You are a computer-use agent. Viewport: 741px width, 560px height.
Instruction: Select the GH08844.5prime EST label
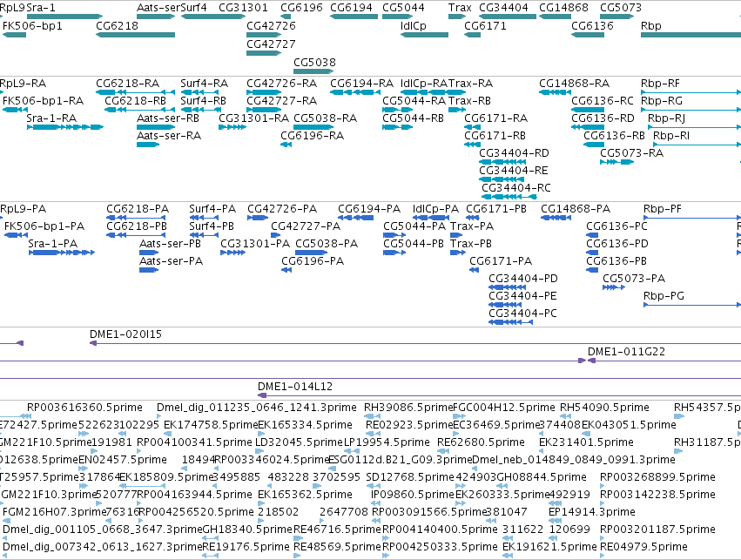pyautogui.click(x=542, y=477)
